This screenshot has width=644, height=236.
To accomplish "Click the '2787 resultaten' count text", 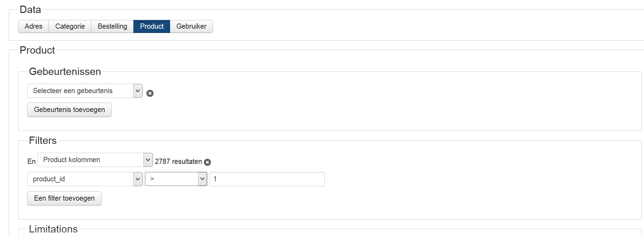I will coord(178,161).
